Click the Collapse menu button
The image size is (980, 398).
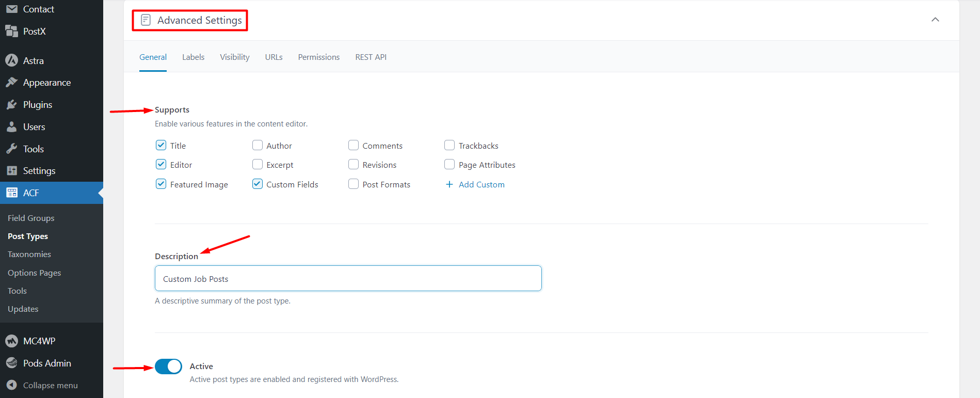52,385
